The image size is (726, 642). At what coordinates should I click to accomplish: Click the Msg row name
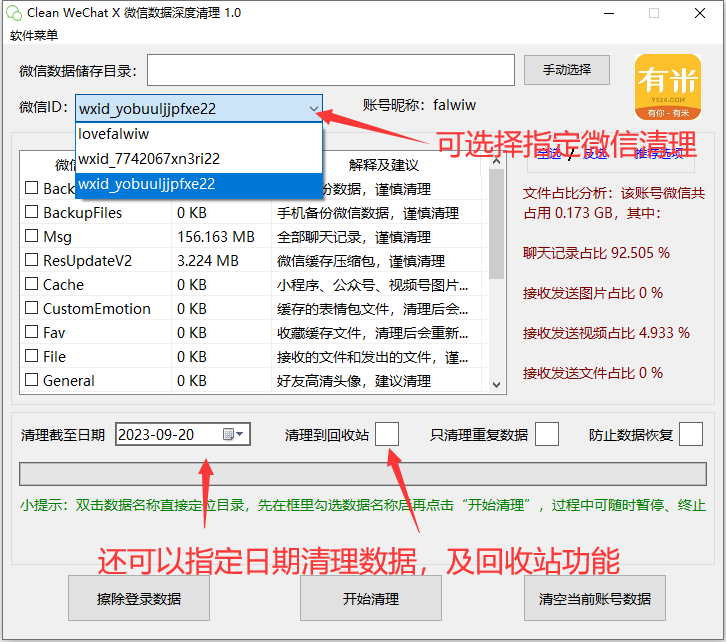[57, 237]
